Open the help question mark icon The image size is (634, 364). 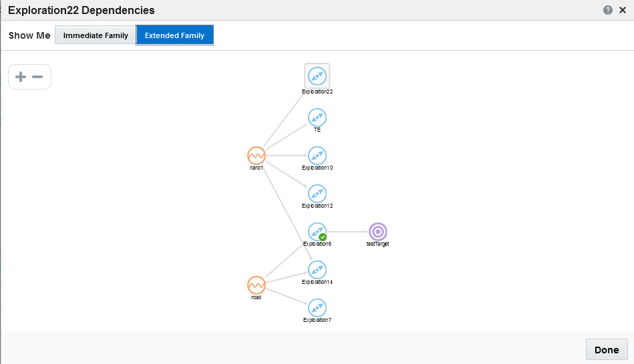[608, 10]
